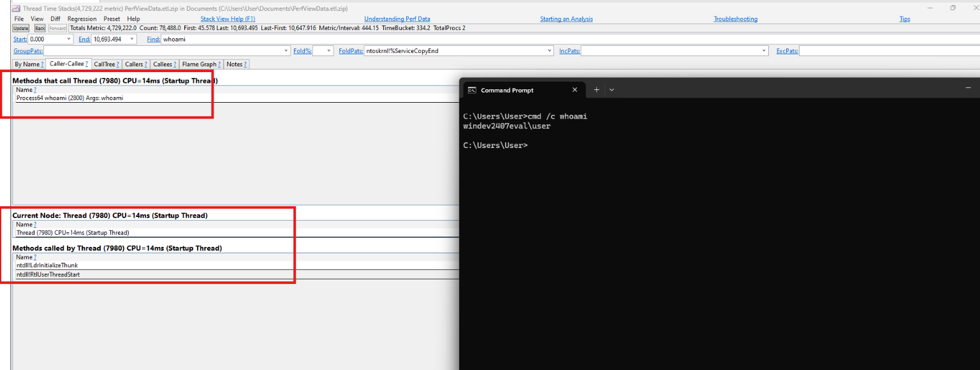Select the Process64 whoami (2800) caller row

(x=237, y=98)
